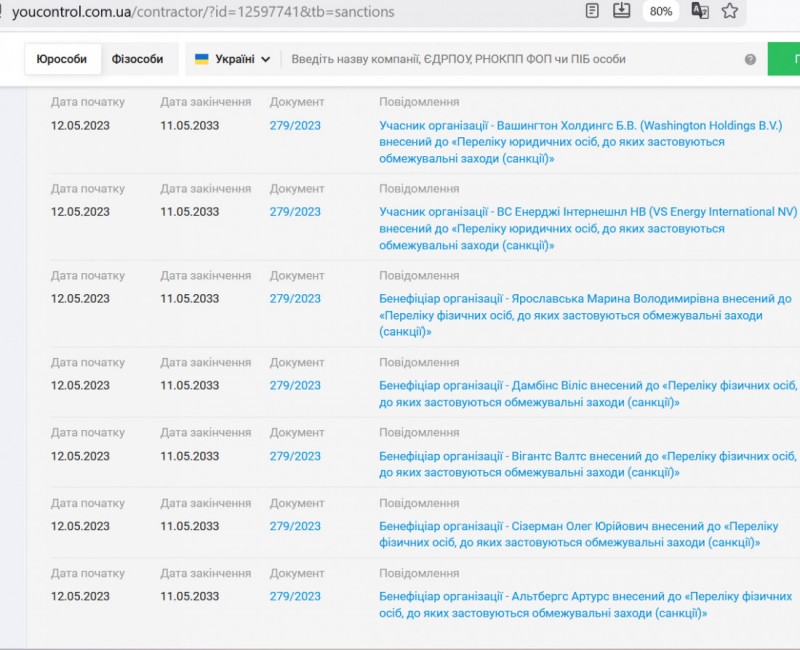Click the install/download page icon
This screenshot has width=800, height=650.
click(x=621, y=11)
